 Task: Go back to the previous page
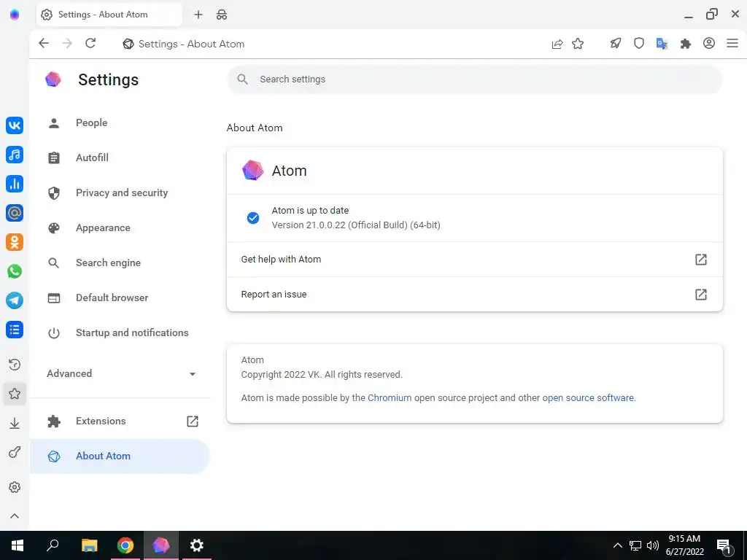[44, 43]
